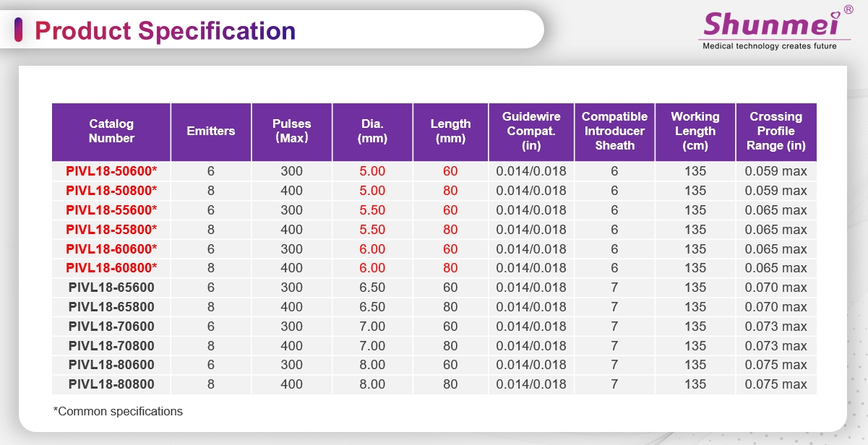The height and width of the screenshot is (445, 868).
Task: Click catalog number PIVL18-65600
Action: click(x=111, y=288)
